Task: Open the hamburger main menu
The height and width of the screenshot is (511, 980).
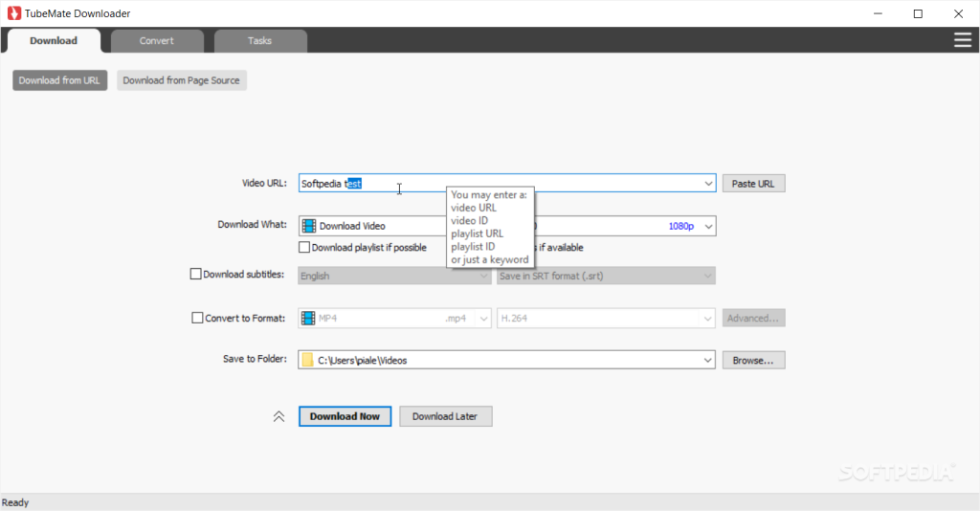Action: 963,40
